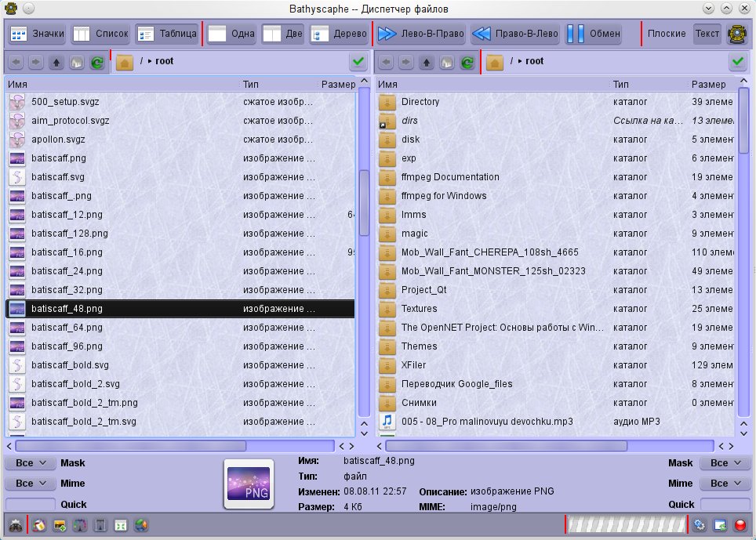Open the left Mask Все dropdown
This screenshot has height=540, width=756.
tap(31, 463)
